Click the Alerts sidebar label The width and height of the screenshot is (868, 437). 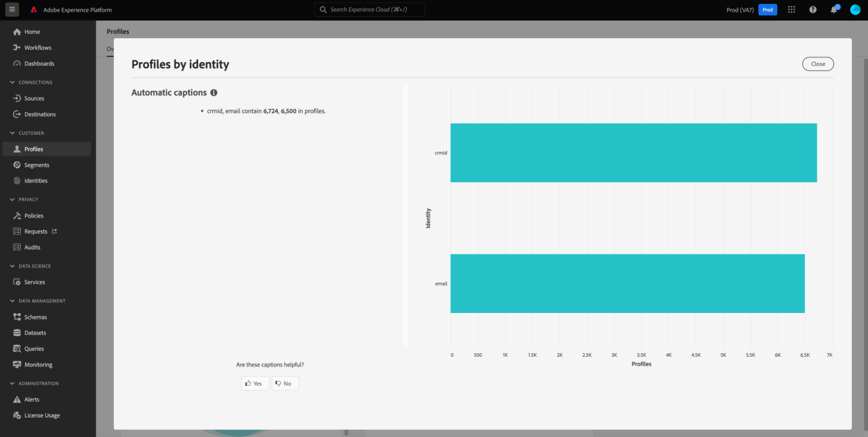32,399
